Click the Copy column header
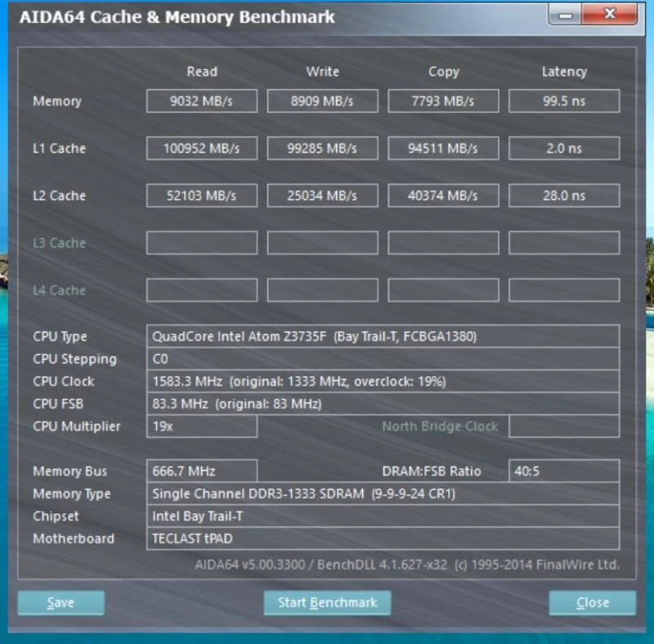654x644 pixels. (443, 72)
